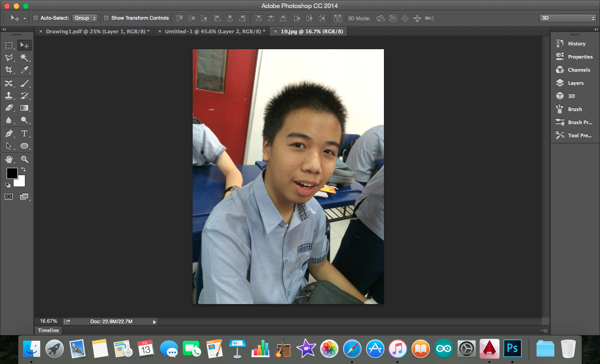This screenshot has width=600, height=364.
Task: Select the Magic Wand tool
Action: click(x=24, y=58)
